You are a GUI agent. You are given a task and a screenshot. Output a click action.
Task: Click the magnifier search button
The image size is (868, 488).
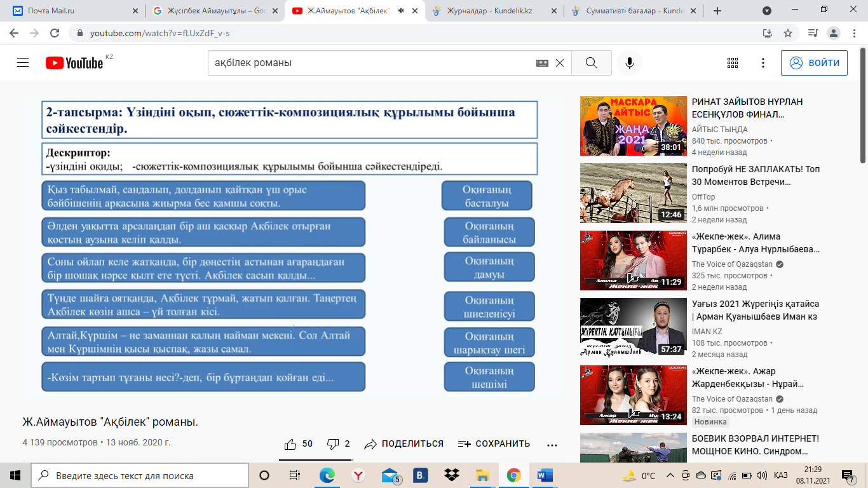point(592,63)
